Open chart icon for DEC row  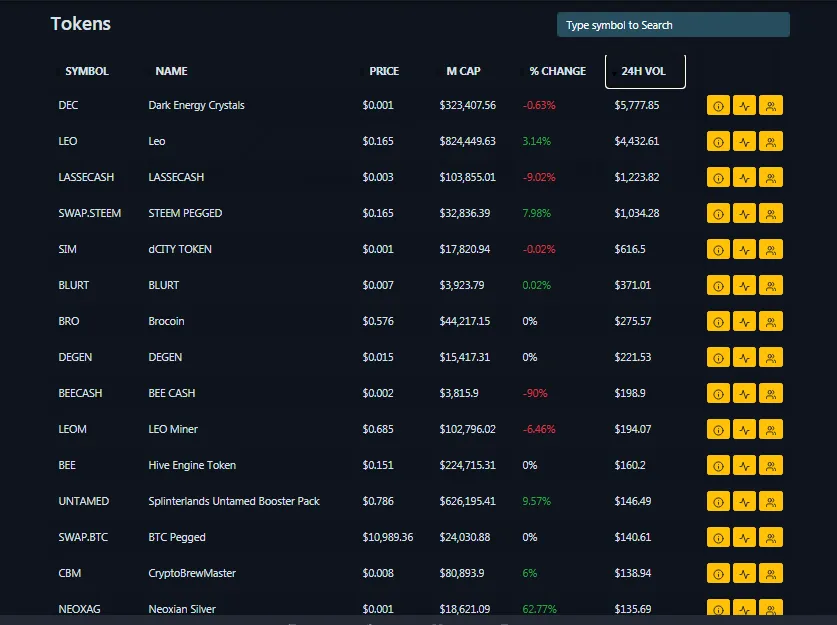(x=744, y=105)
